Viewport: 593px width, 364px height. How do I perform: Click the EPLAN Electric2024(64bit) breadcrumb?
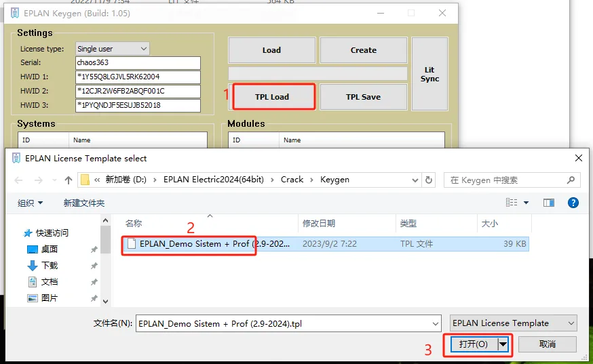(x=214, y=180)
